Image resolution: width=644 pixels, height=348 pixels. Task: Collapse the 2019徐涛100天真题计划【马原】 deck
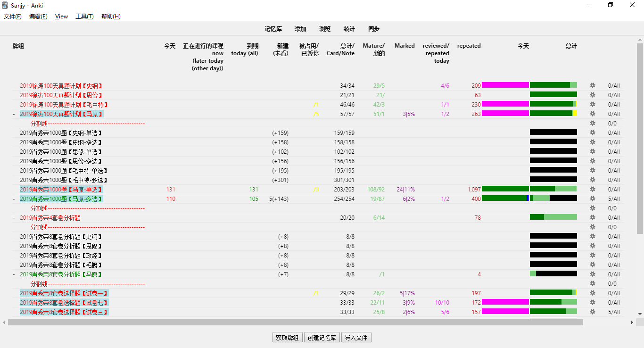click(x=14, y=114)
